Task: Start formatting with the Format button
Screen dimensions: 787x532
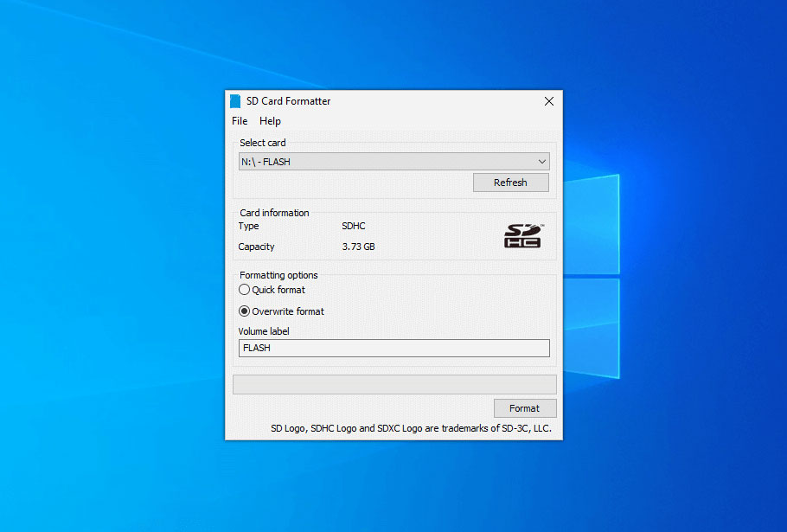Action: [524, 408]
